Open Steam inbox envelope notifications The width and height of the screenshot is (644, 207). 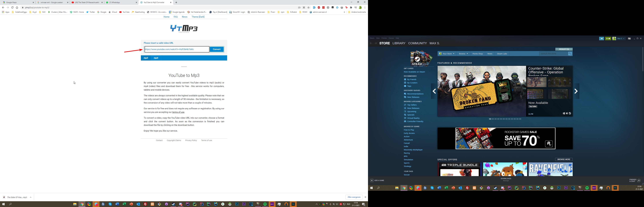(608, 39)
